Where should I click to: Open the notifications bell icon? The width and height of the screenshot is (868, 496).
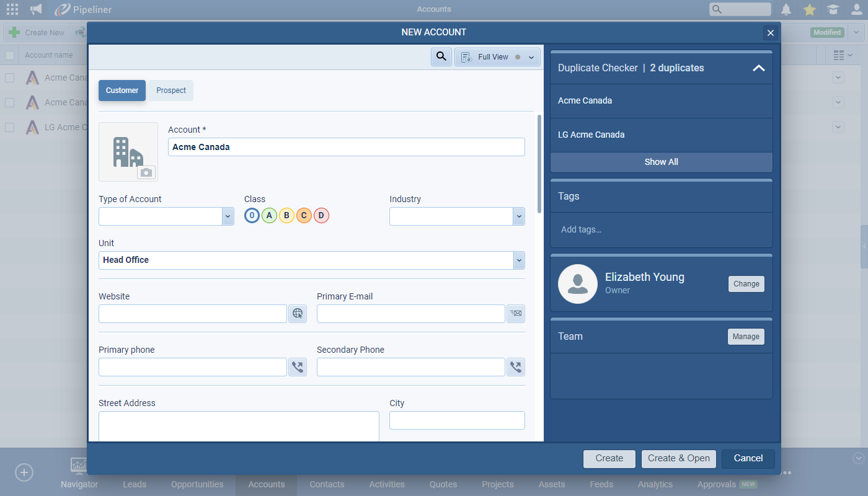pos(786,9)
